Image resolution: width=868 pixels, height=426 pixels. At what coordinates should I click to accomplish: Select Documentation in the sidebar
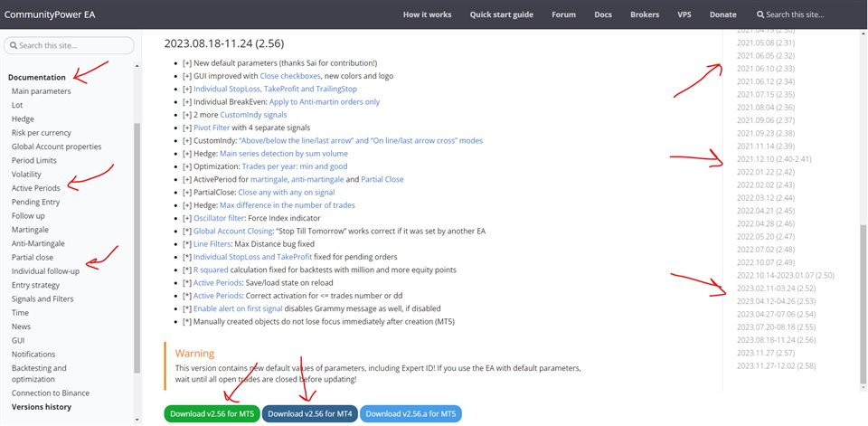pos(36,78)
